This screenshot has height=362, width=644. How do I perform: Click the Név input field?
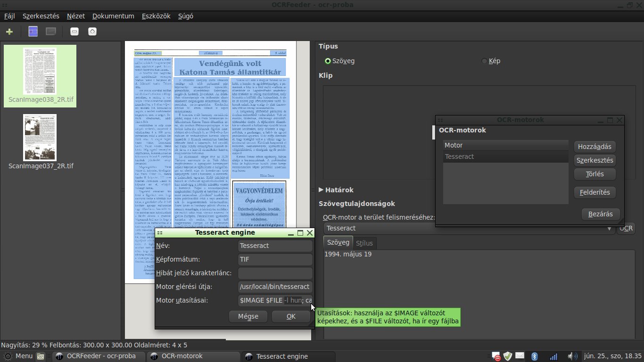click(275, 246)
